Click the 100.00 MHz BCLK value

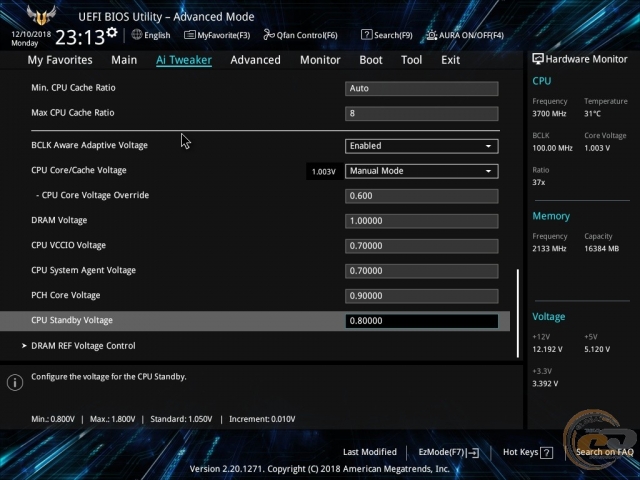(x=552, y=148)
